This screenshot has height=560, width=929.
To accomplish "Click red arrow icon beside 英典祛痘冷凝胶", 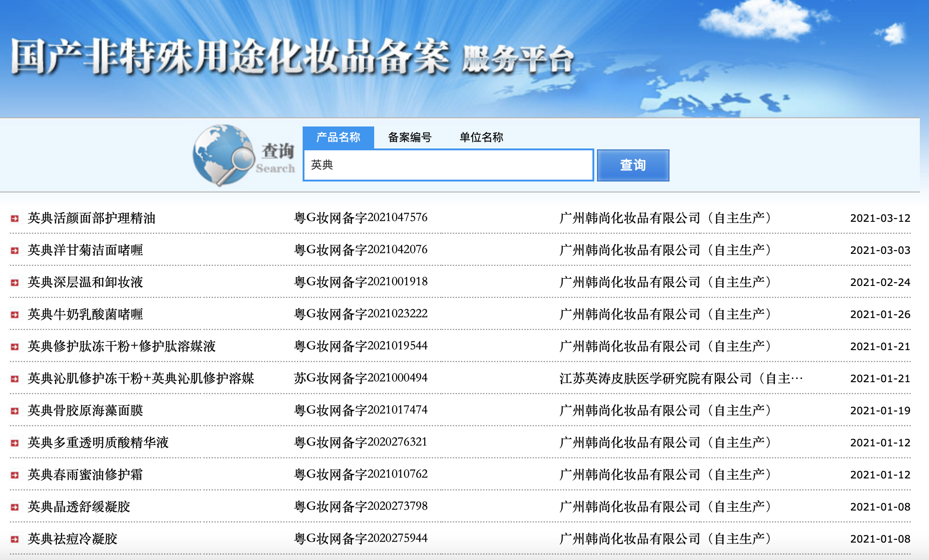I will point(15,539).
